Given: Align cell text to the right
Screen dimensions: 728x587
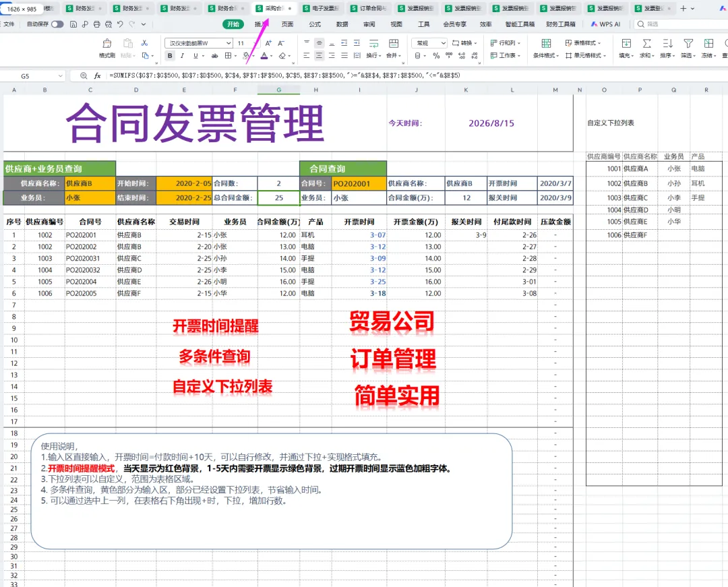Looking at the screenshot, I should pos(332,55).
